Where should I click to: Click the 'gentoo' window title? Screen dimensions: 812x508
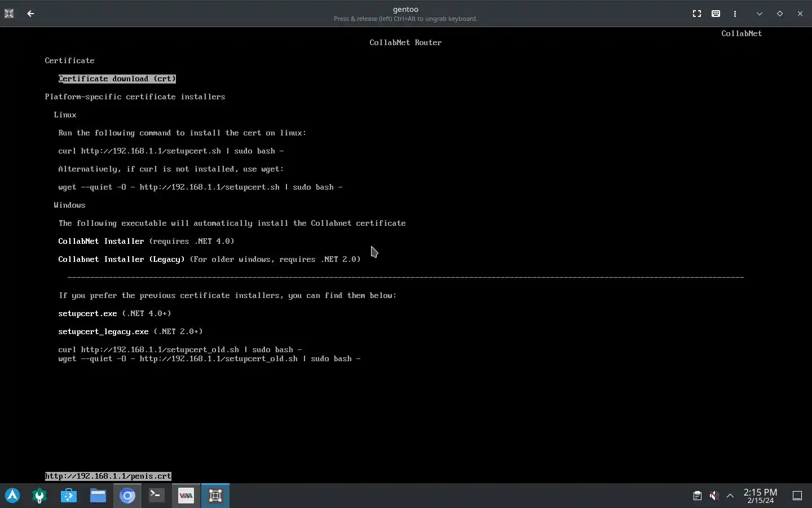tap(405, 9)
